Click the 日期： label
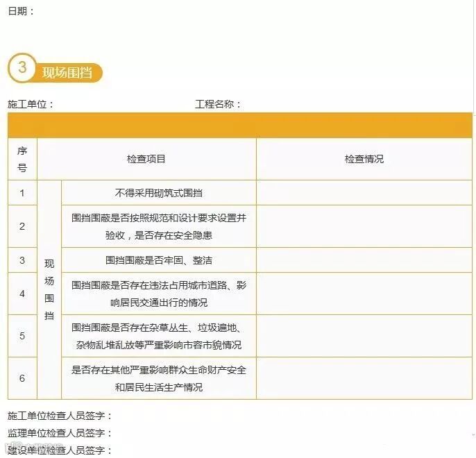This screenshot has width=476, height=458. coord(21,11)
